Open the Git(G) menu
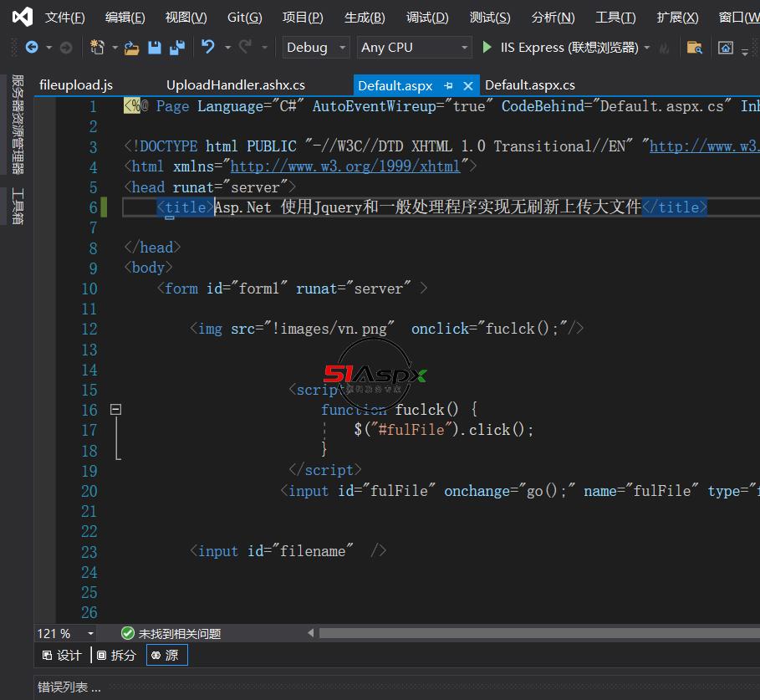Viewport: 760px width, 700px height. point(245,18)
